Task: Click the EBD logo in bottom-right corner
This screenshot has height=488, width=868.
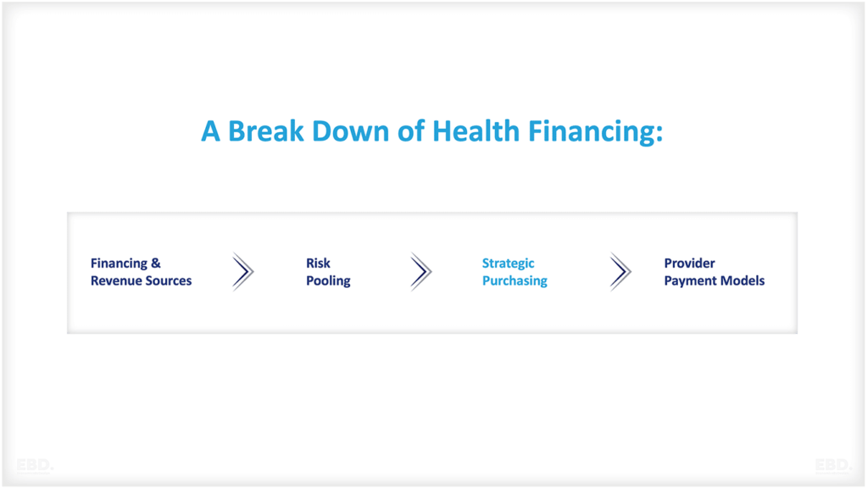Action: pyautogui.click(x=834, y=465)
